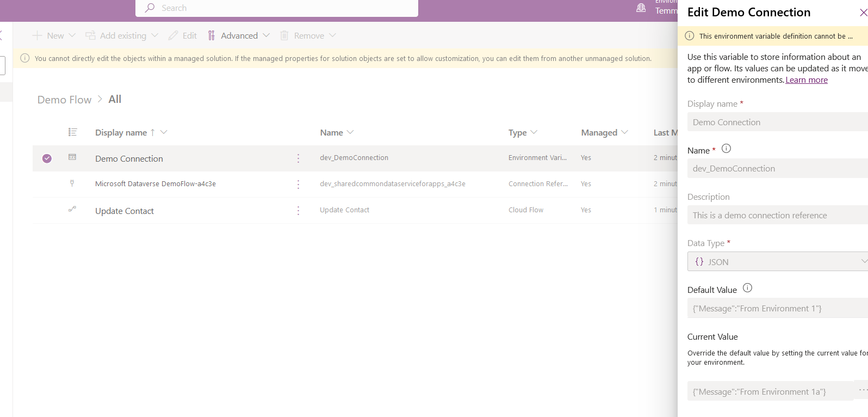868x417 pixels.
Task: Click the search magnifier icon
Action: tap(150, 8)
